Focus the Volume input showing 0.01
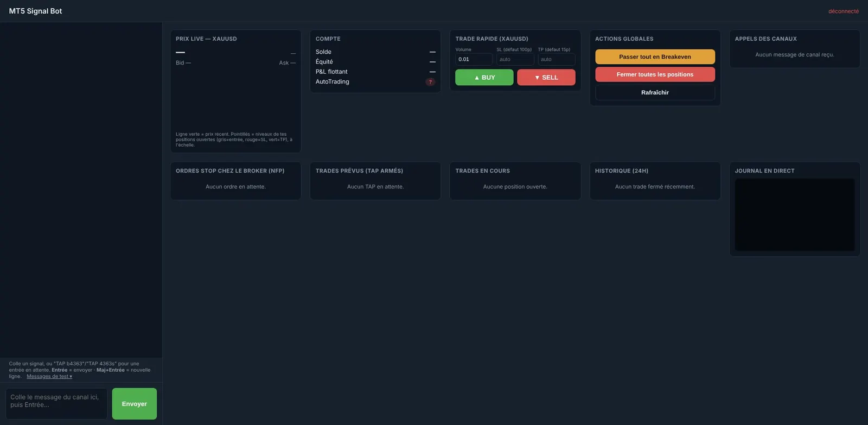 pyautogui.click(x=474, y=59)
